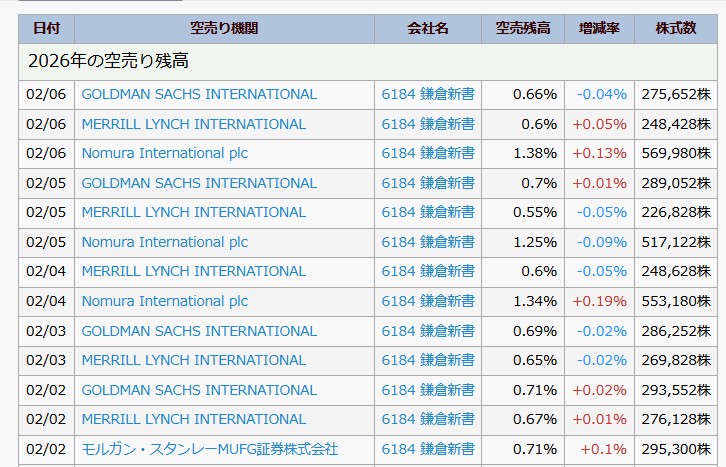The image size is (726, 467).
Task: Click the 空売り機関 column header
Action: (x=224, y=28)
